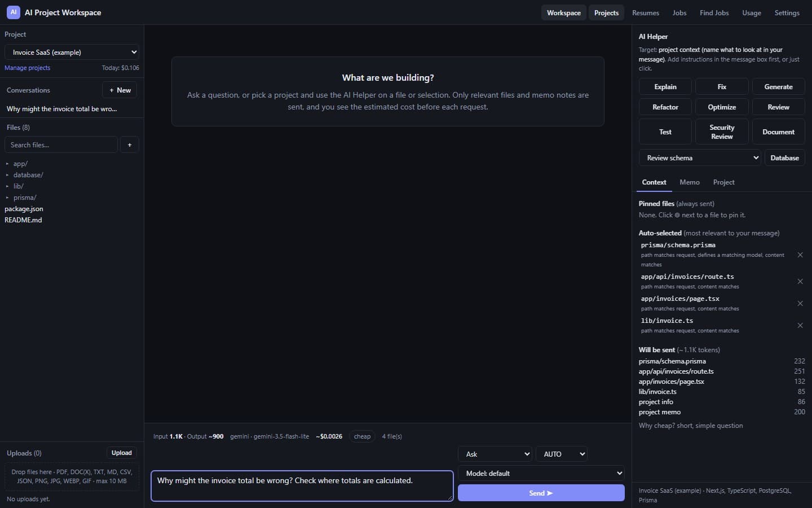Select the Context tab

point(654,182)
